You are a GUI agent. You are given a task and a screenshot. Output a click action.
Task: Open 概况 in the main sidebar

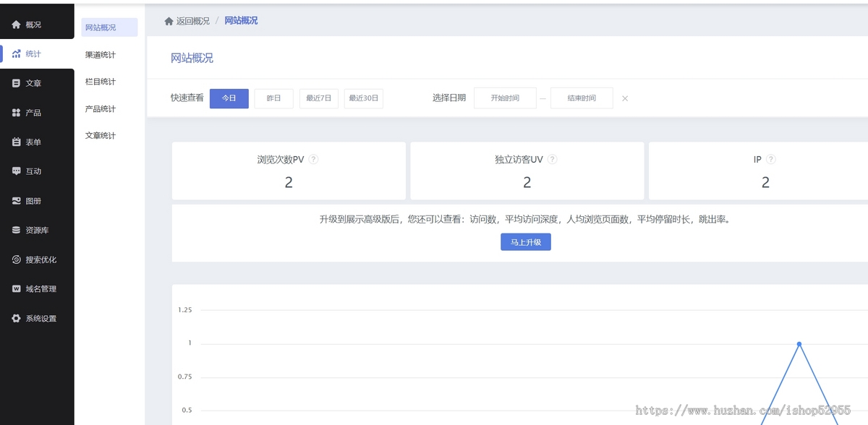tap(37, 25)
